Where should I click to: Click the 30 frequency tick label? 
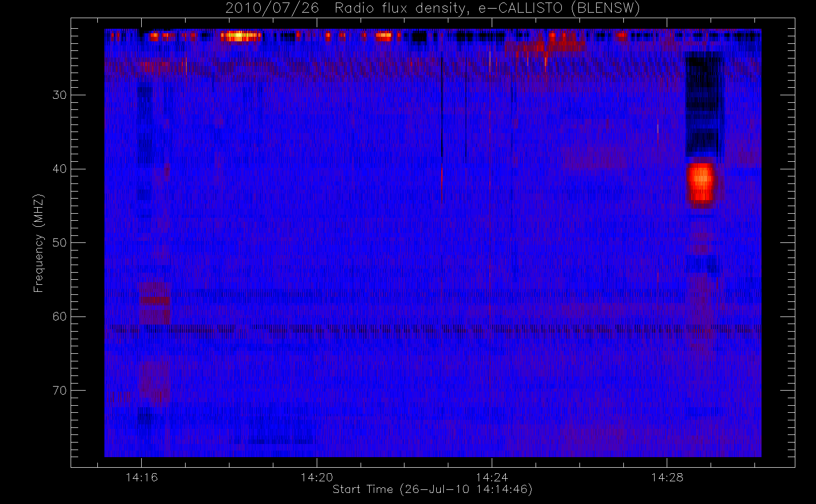coord(60,95)
